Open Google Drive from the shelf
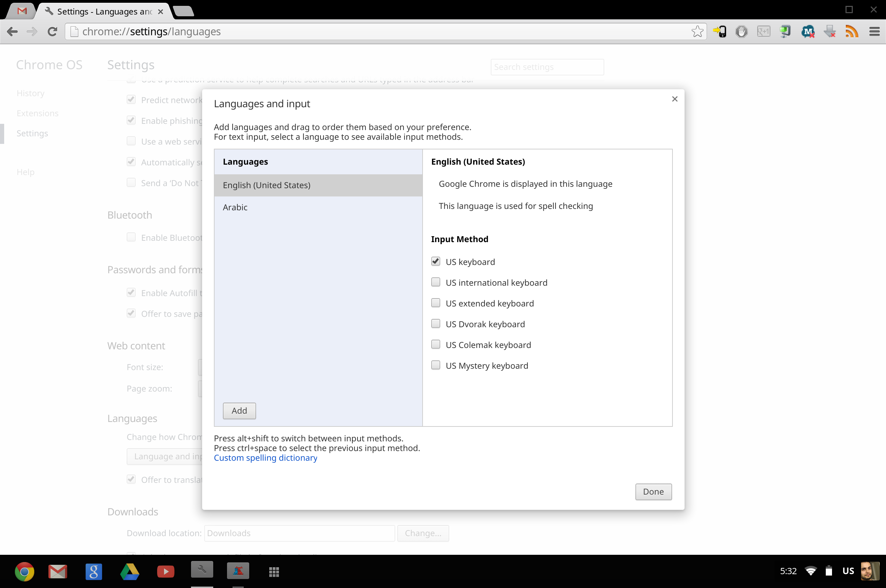Image resolution: width=886 pixels, height=588 pixels. tap(130, 571)
